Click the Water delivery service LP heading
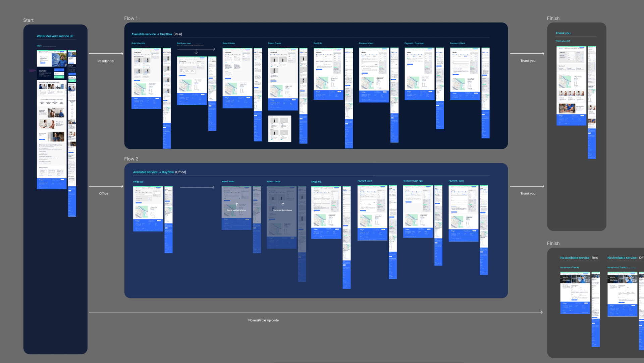The width and height of the screenshot is (644, 363). (55, 36)
